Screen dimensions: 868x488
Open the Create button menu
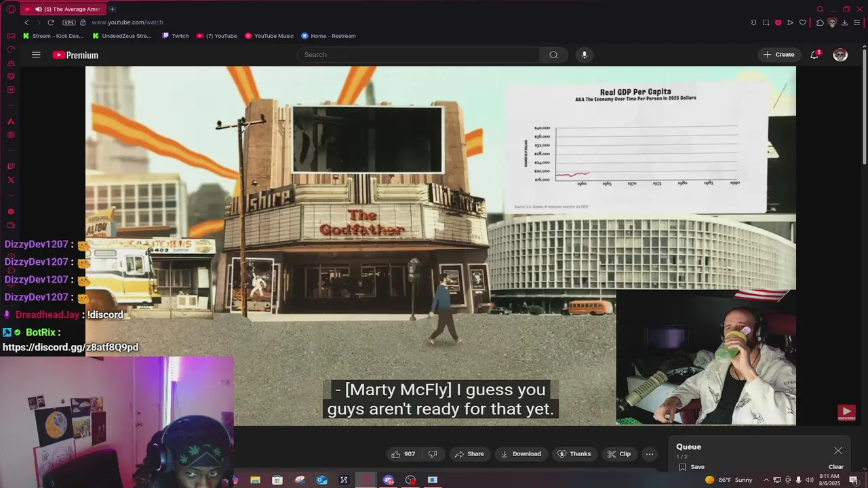[x=778, y=55]
